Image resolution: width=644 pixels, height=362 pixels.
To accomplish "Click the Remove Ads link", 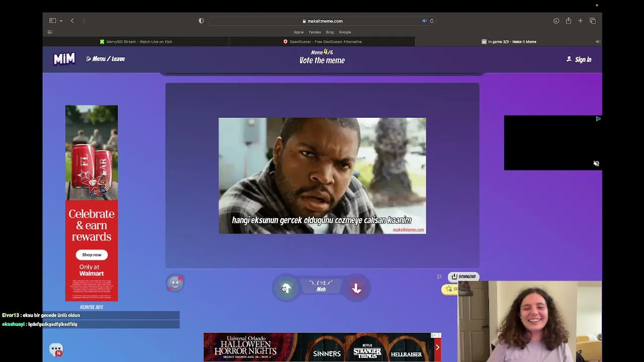I will [92, 307].
